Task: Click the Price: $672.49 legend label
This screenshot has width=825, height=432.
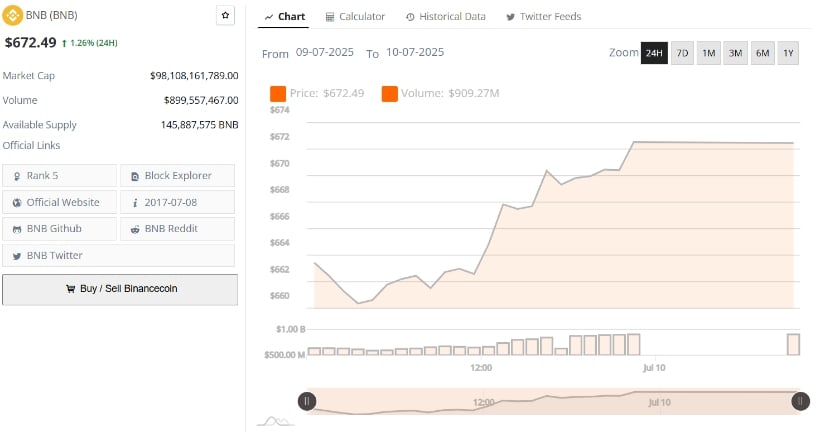Action: 327,94
